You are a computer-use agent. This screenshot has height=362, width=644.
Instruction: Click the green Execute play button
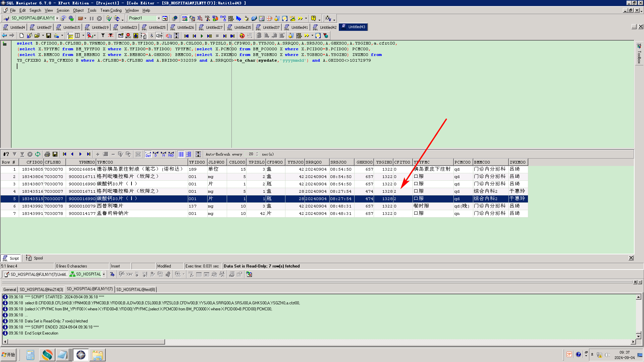click(x=202, y=36)
